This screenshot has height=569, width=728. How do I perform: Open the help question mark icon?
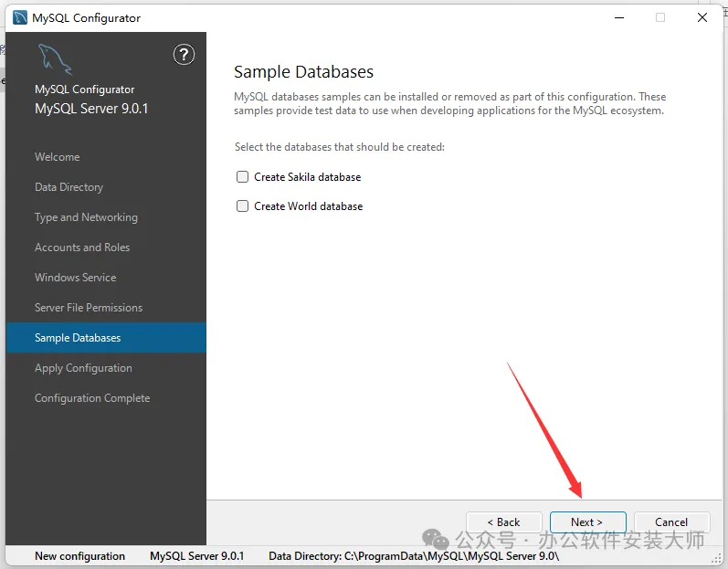click(x=184, y=55)
